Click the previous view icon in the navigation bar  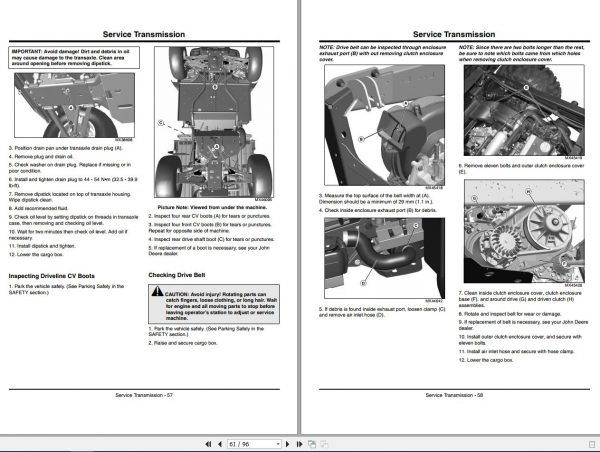[x=312, y=444]
